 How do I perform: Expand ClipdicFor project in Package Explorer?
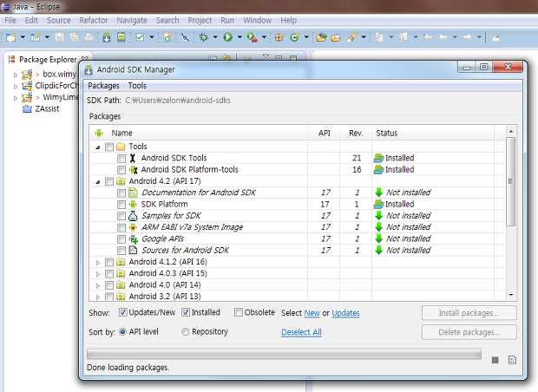tap(15, 87)
